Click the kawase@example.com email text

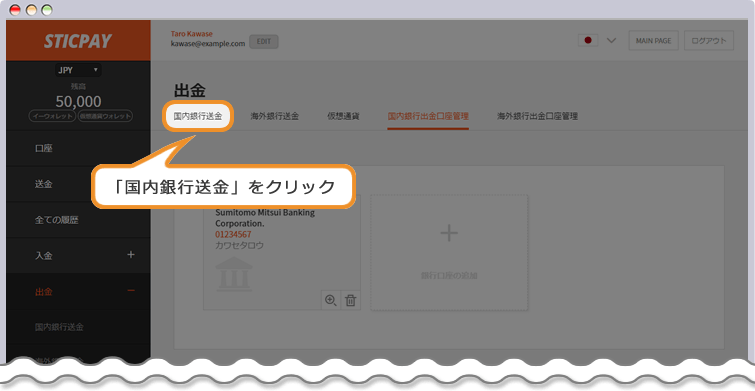click(x=208, y=43)
